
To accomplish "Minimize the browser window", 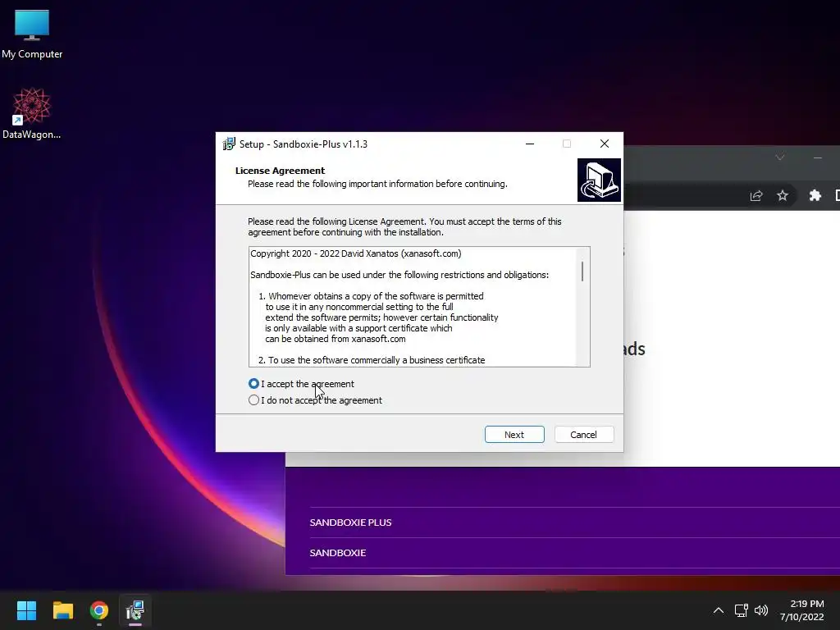I will click(x=818, y=157).
